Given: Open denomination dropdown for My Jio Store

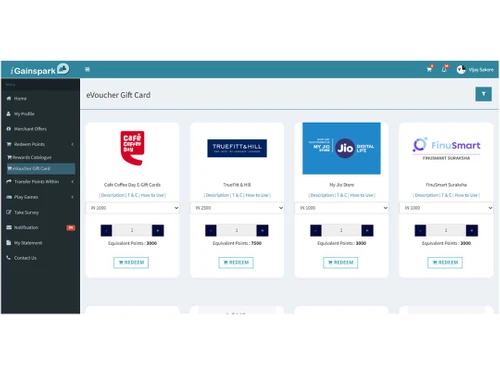Looking at the screenshot, I should [342, 208].
